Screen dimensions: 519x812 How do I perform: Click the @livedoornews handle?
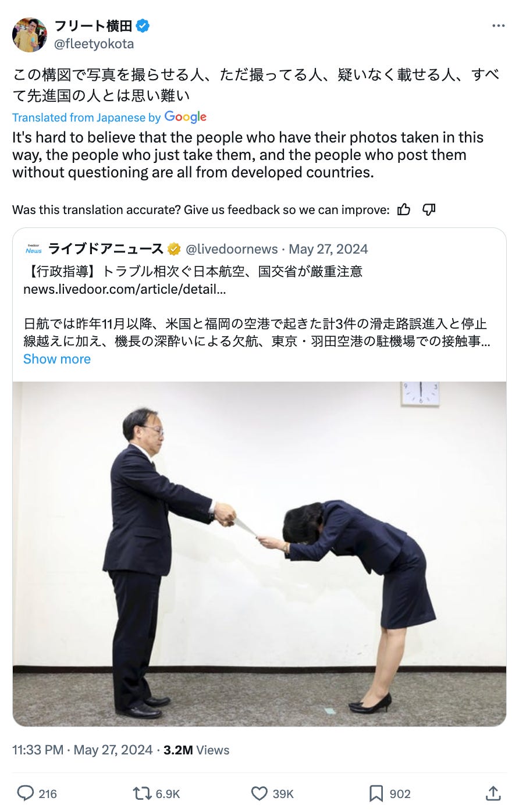point(232,249)
